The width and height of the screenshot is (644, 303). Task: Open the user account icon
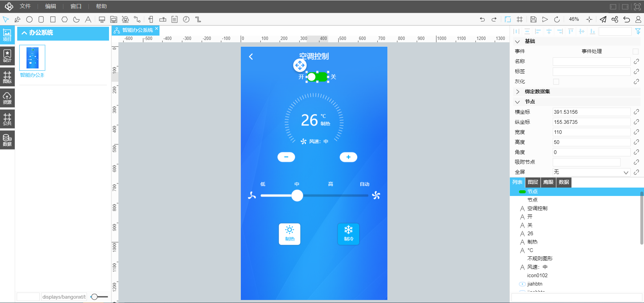coord(638,19)
